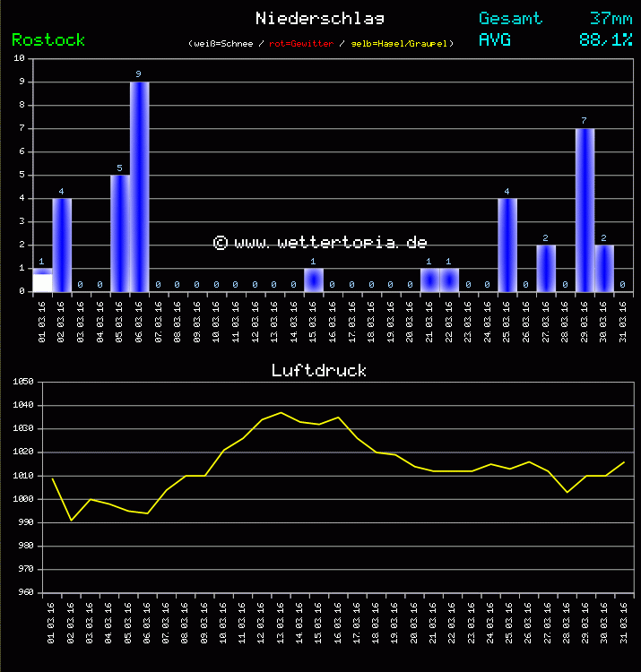Click the pressure line's lowest point near 991
641x672 pixels.
(x=71, y=520)
